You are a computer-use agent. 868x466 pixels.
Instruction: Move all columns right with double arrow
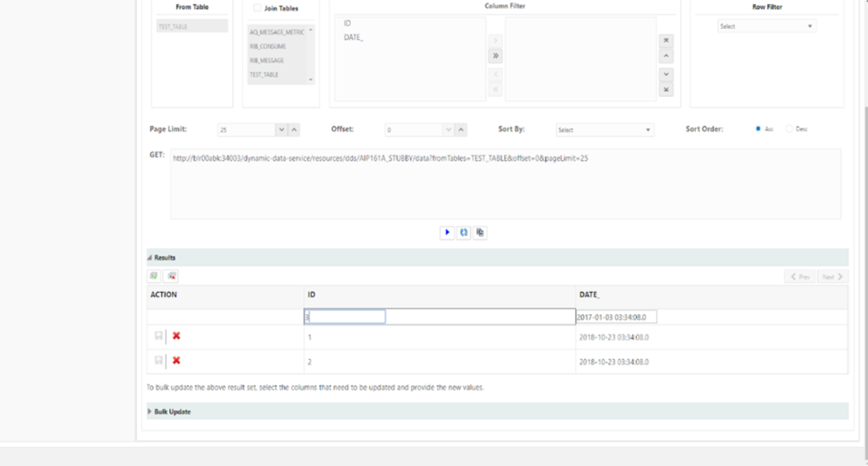tap(495, 56)
